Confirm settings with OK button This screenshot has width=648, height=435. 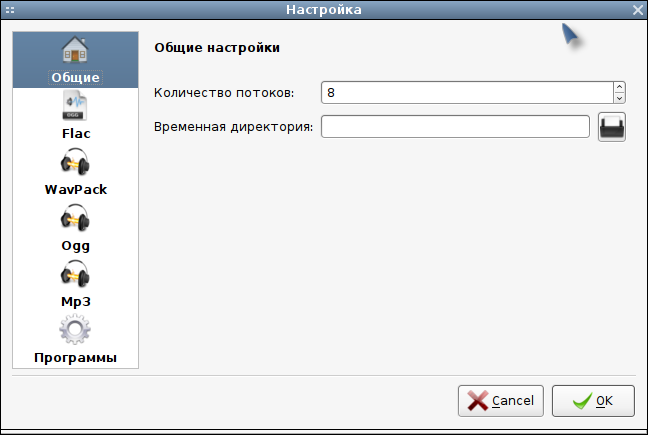pyautogui.click(x=593, y=401)
